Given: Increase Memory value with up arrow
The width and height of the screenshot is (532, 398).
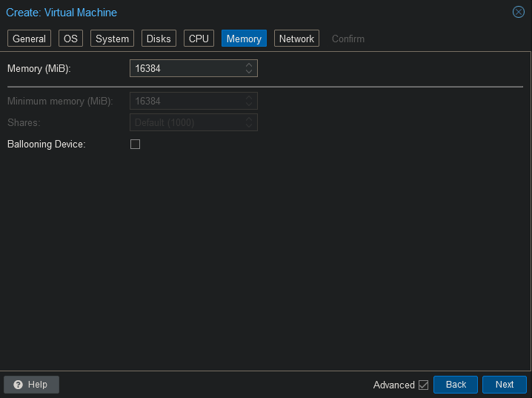Looking at the screenshot, I should click(250, 65).
